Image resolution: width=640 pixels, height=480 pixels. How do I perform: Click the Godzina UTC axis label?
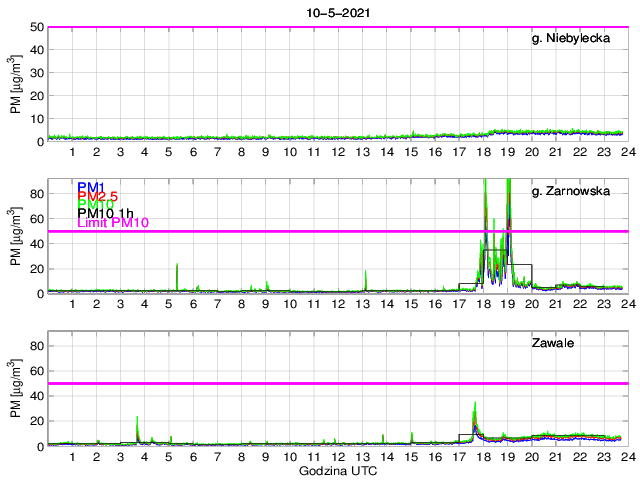[336, 470]
